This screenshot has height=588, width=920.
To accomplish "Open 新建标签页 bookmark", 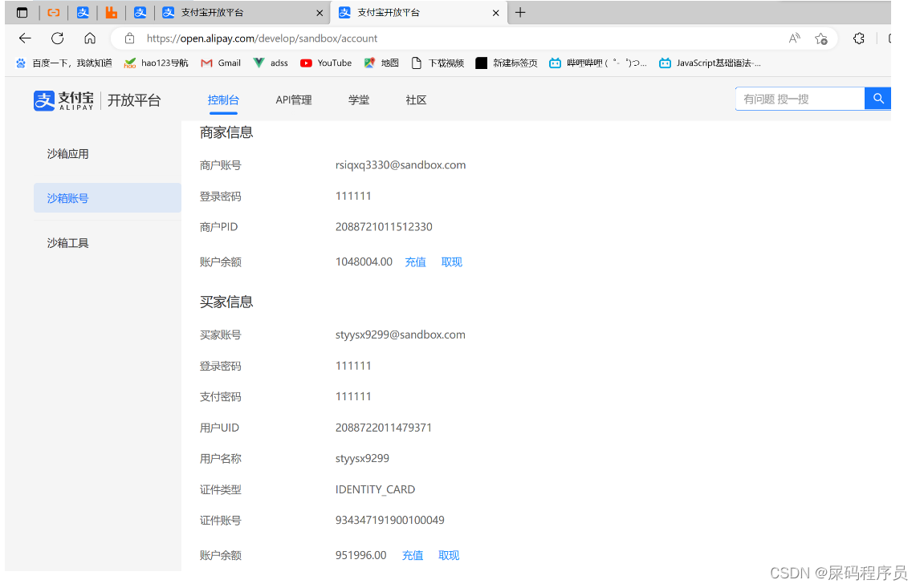I will point(507,63).
